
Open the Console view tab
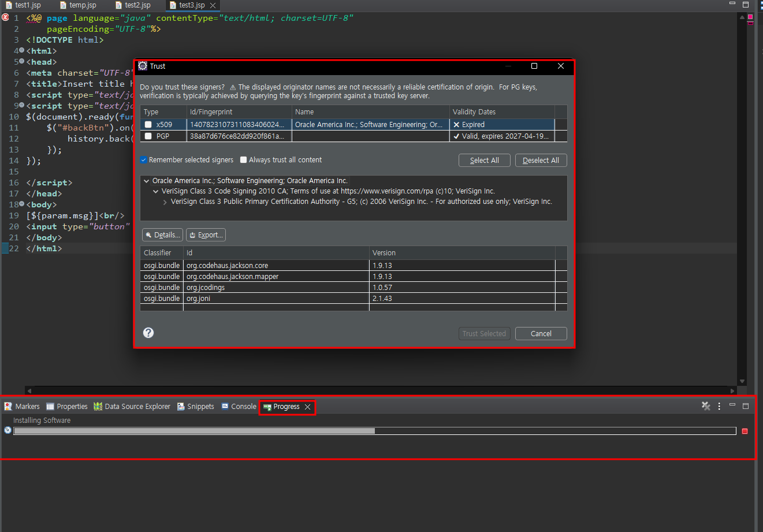239,407
